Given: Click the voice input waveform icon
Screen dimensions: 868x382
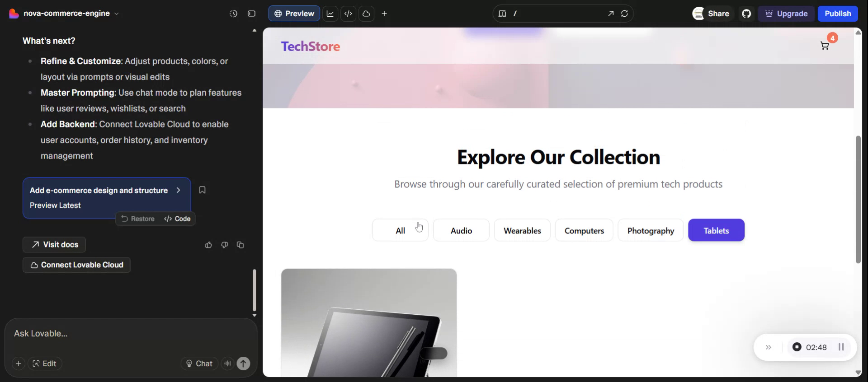Looking at the screenshot, I should pyautogui.click(x=227, y=363).
